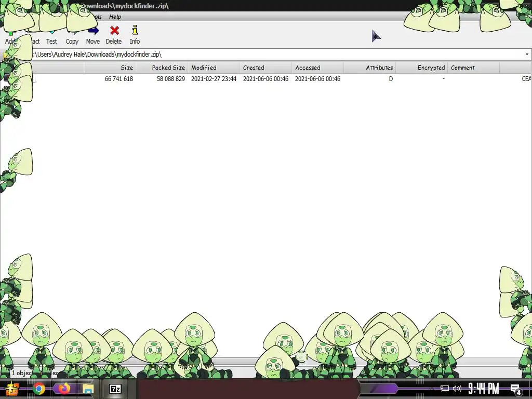Open Firefox from the taskbar
The height and width of the screenshot is (399, 532).
[64, 389]
